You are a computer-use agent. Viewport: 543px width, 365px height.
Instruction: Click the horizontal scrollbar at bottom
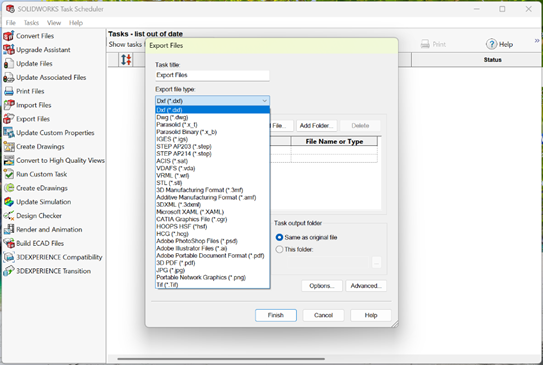221,359
